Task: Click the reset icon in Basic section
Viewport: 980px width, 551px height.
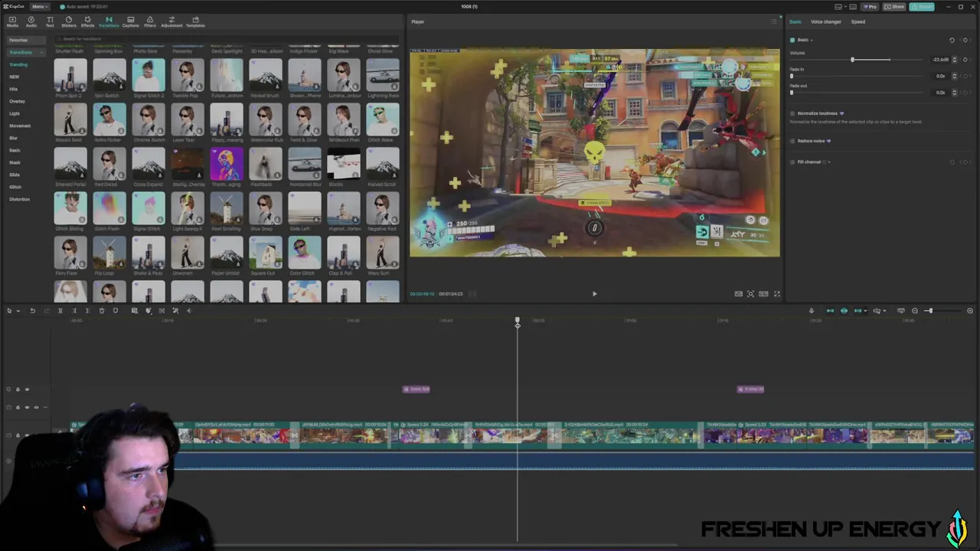Action: (x=952, y=40)
